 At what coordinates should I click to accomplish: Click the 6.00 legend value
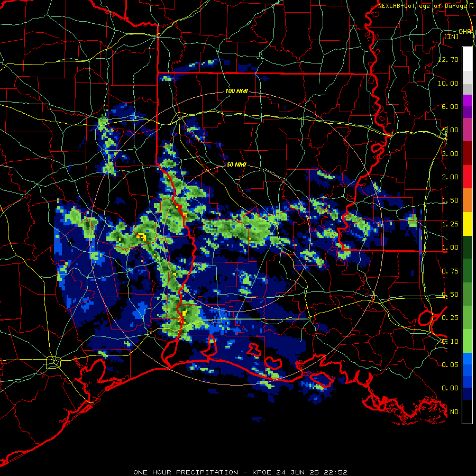tap(450, 106)
